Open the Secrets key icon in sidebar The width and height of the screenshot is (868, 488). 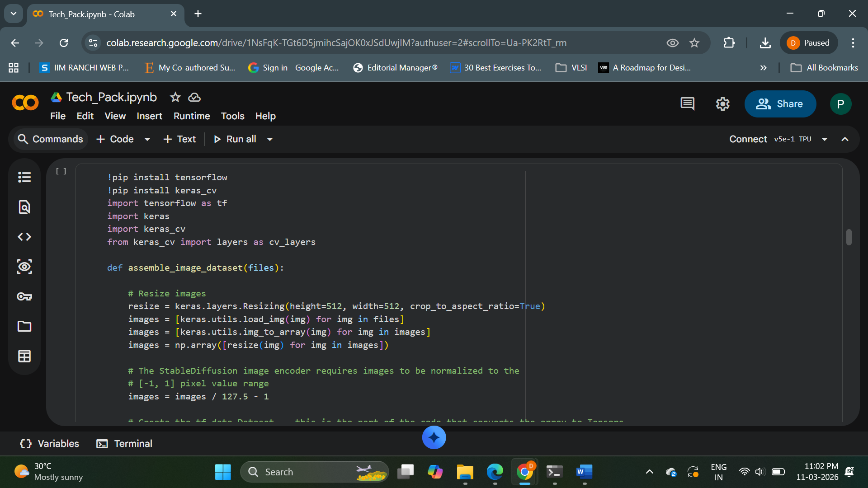tap(24, 296)
